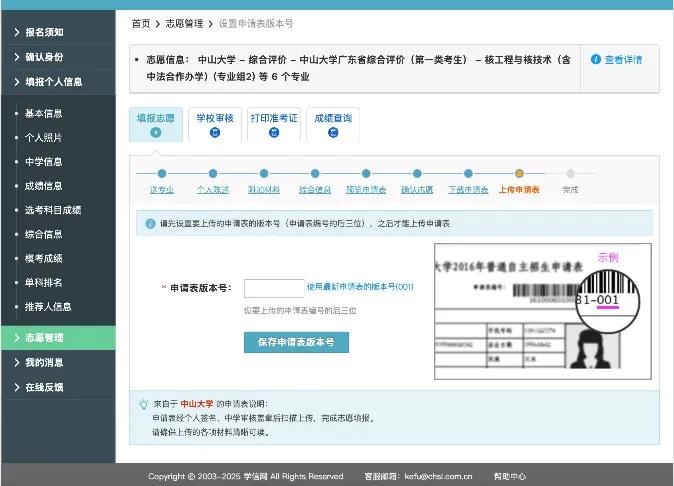
Task: Focus the 申请表版本号 input field
Action: [274, 288]
